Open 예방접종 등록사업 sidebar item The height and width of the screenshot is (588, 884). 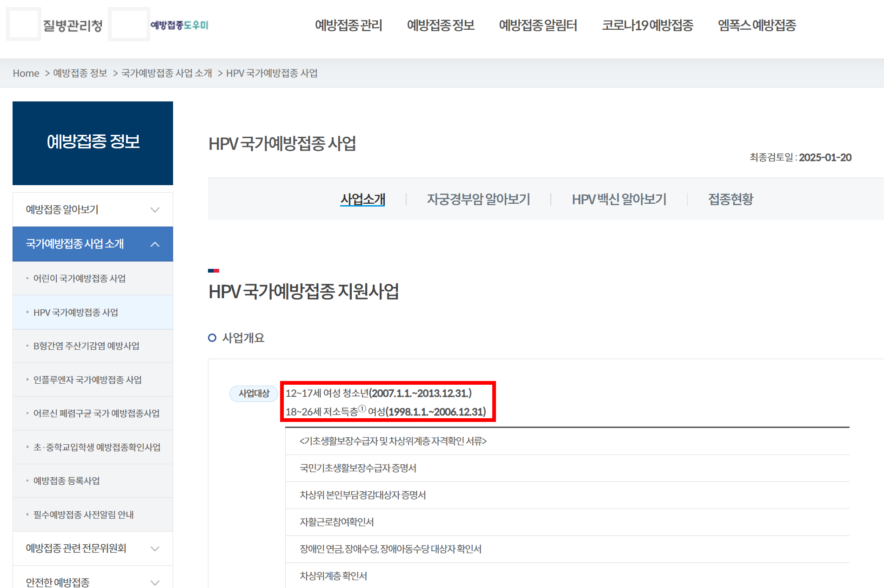93,481
